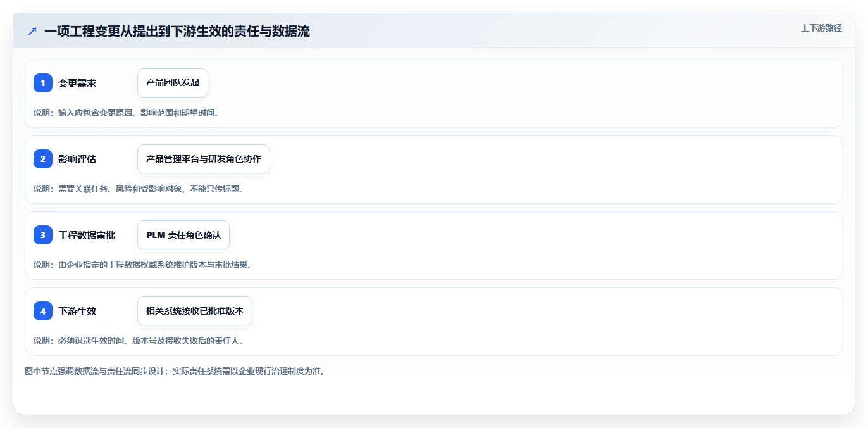Click the 工程数据审批 step name
Image resolution: width=868 pixels, height=428 pixels.
pos(87,235)
